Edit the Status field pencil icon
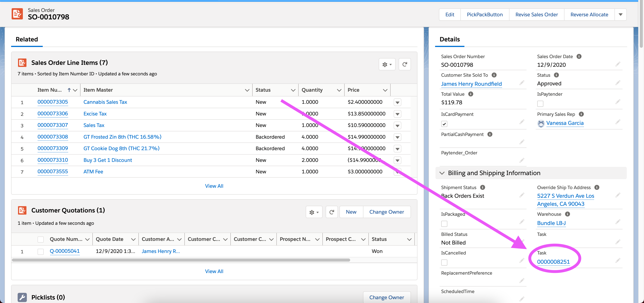This screenshot has height=303, width=644. click(x=618, y=83)
